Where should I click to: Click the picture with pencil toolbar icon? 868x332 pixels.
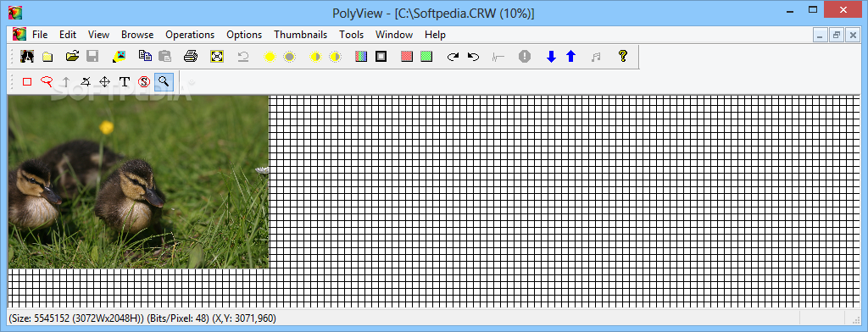tap(119, 56)
